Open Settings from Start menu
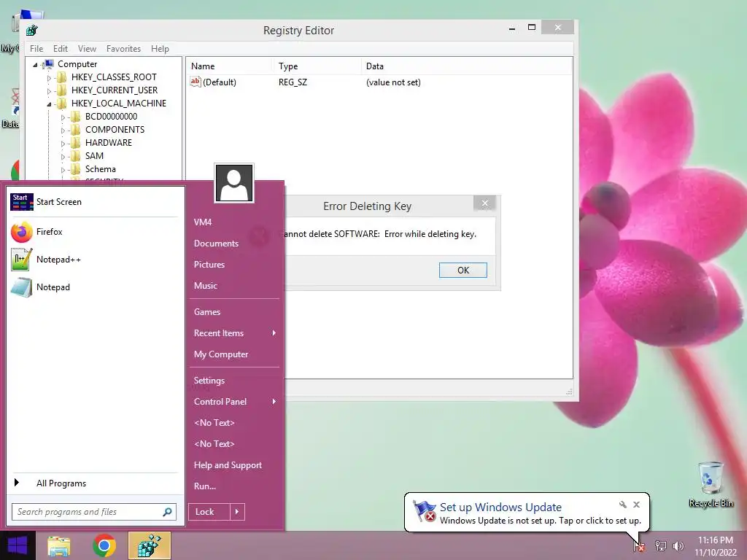Image resolution: width=747 pixels, height=560 pixels. pos(209,381)
